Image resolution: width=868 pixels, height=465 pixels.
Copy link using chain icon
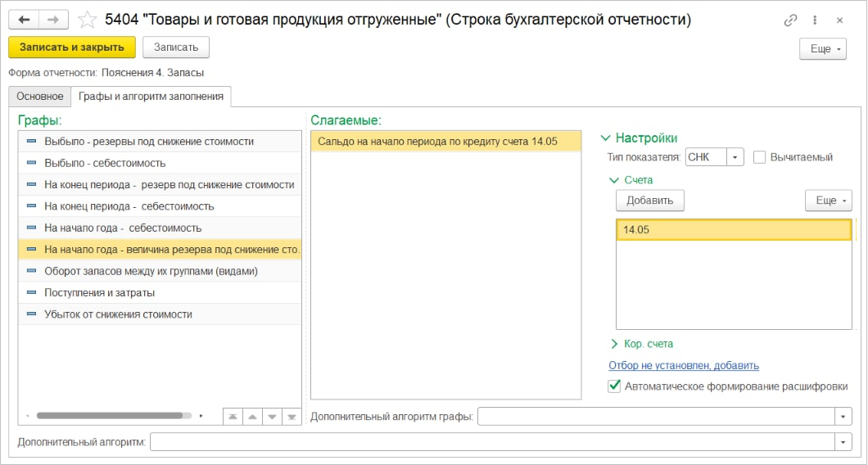coord(790,20)
